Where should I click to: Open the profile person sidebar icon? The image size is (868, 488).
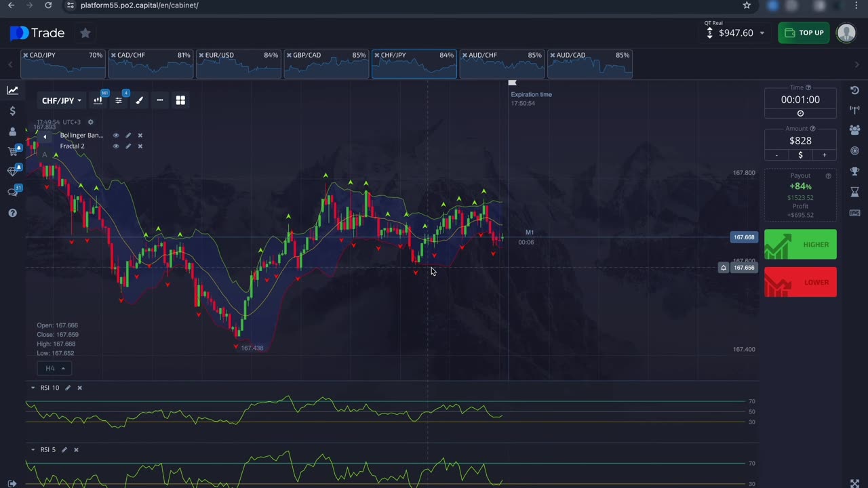pos(12,131)
